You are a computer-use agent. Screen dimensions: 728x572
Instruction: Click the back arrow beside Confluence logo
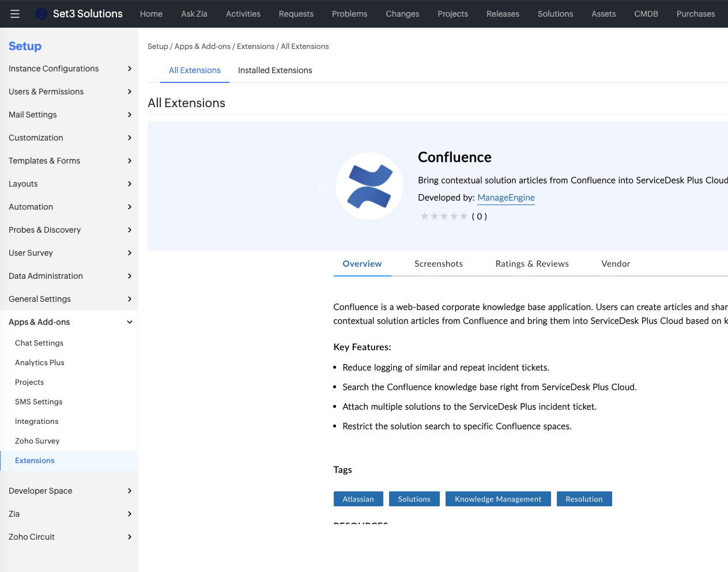324,185
